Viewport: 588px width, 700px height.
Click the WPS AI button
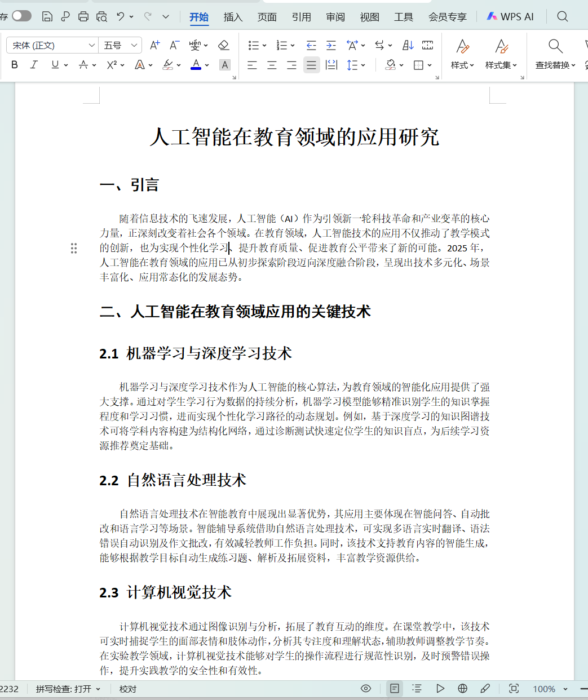pos(510,16)
